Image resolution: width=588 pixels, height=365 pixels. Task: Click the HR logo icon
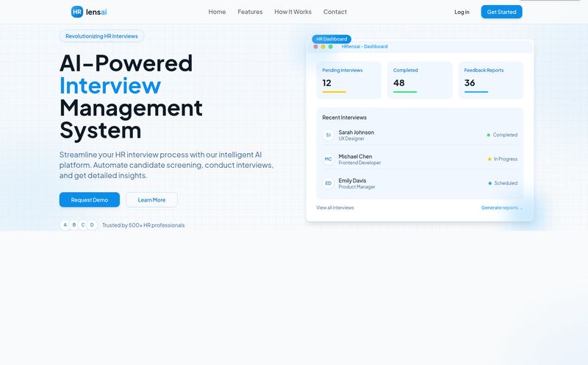77,12
